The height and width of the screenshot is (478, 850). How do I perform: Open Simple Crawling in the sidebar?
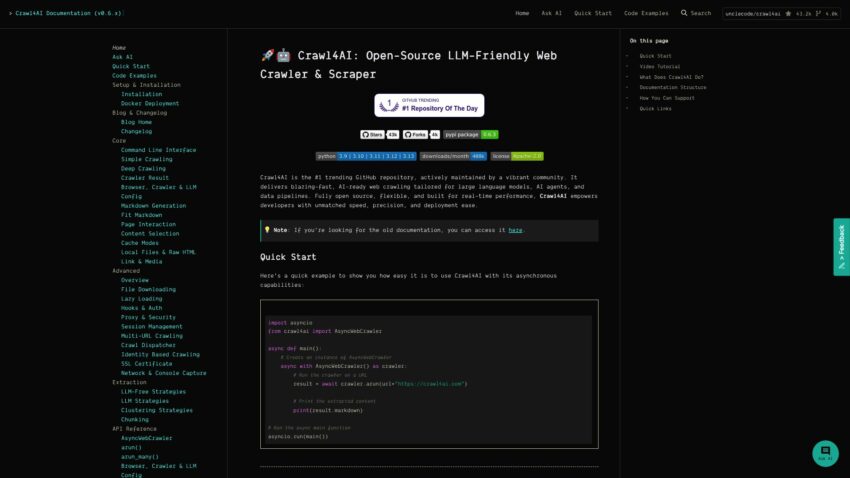pyautogui.click(x=146, y=159)
